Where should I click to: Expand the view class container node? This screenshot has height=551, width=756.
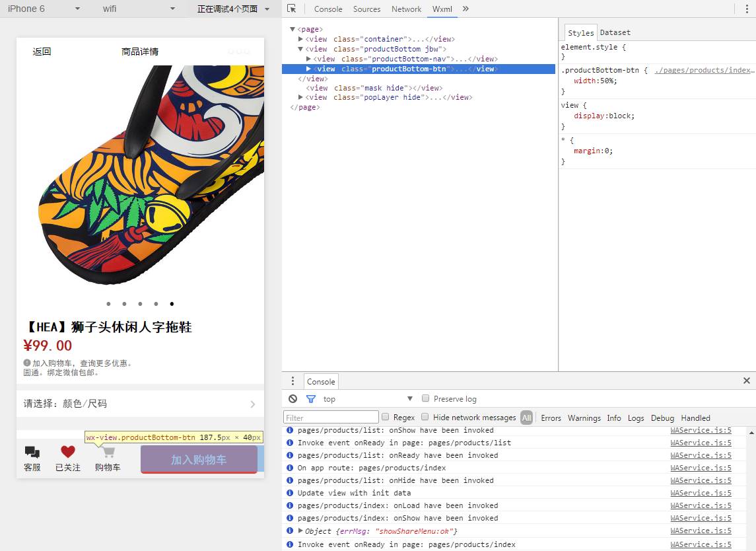click(300, 39)
